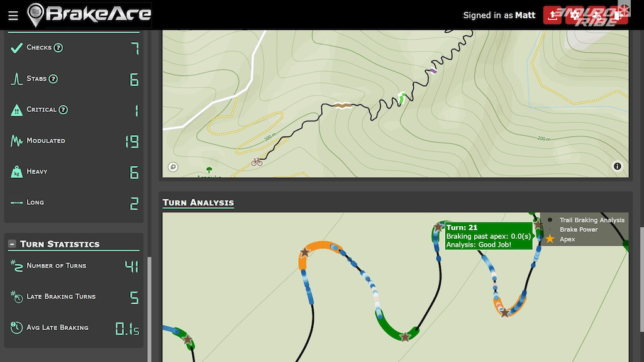Viewport: 644px width, 362px height.
Task: Open the Stabs help question mark
Action: tap(53, 79)
